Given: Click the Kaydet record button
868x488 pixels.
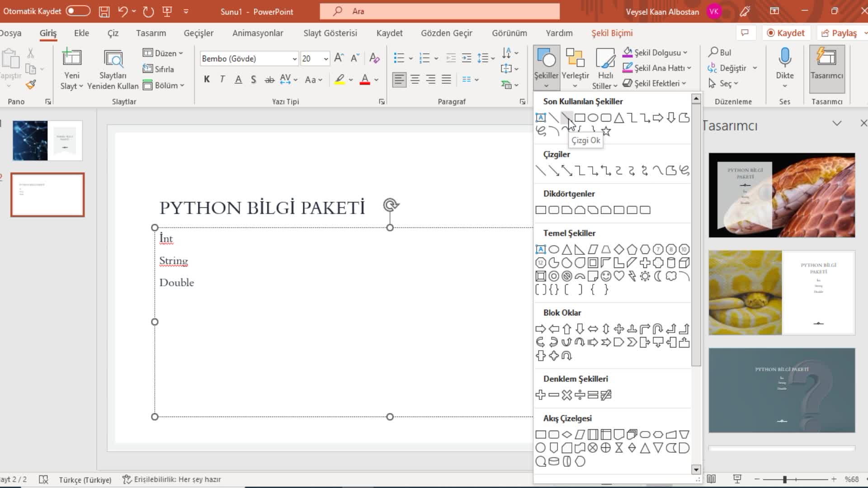Looking at the screenshot, I should tap(786, 33).
